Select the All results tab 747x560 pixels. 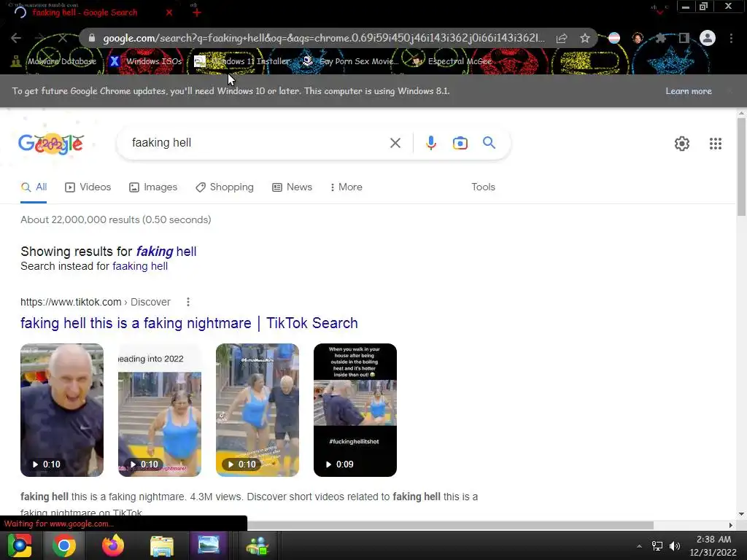tap(34, 187)
